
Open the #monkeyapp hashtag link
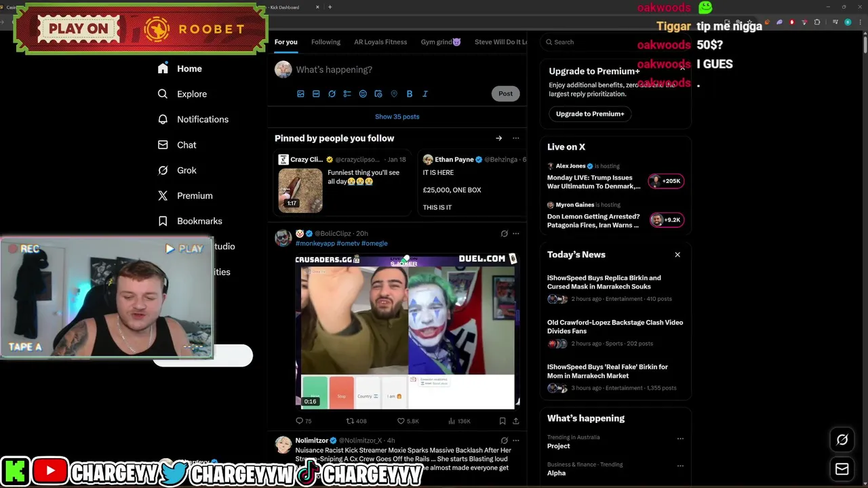pos(315,243)
